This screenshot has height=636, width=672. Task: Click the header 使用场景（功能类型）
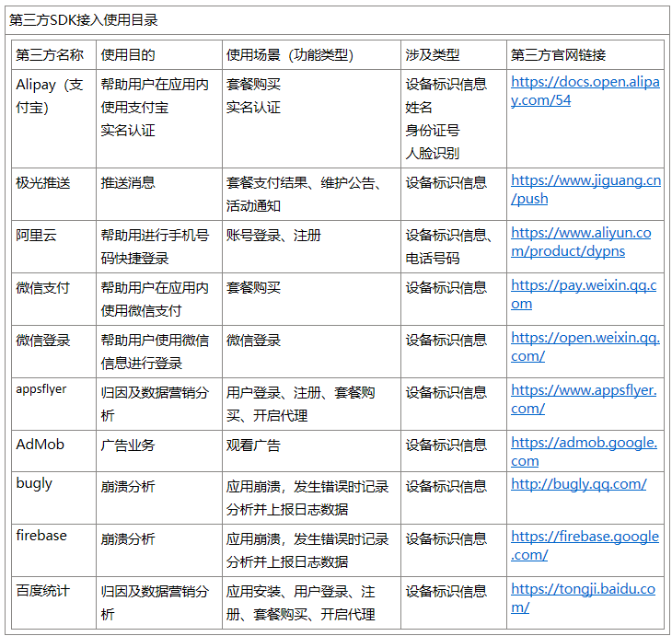tap(290, 55)
